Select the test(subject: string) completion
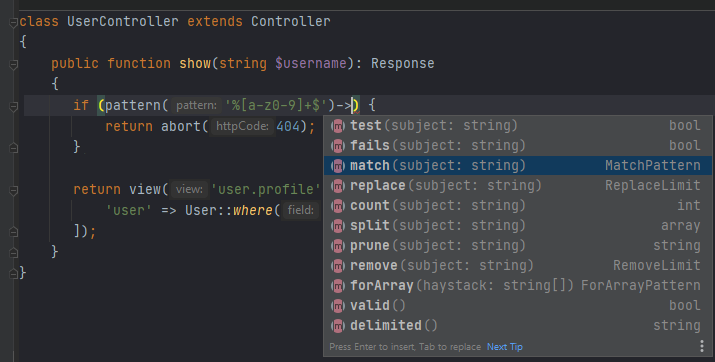The height and width of the screenshot is (362, 715). (x=518, y=125)
